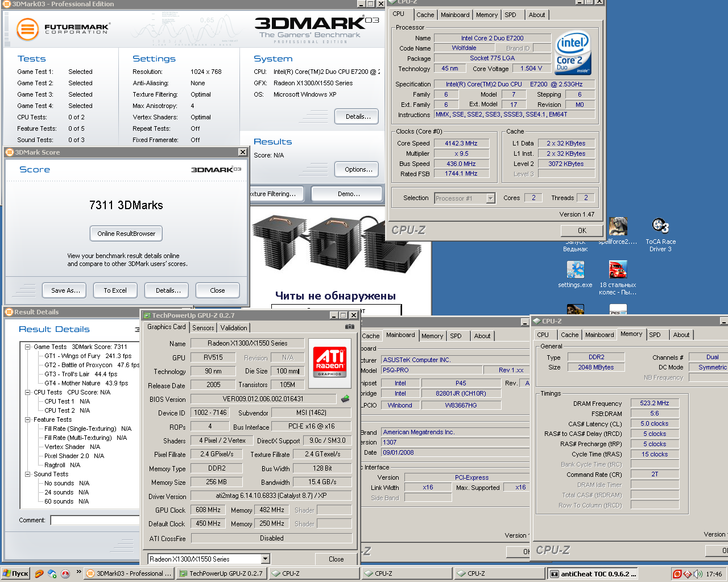Open Cache tab in CPU-Z Memory window

click(x=570, y=335)
